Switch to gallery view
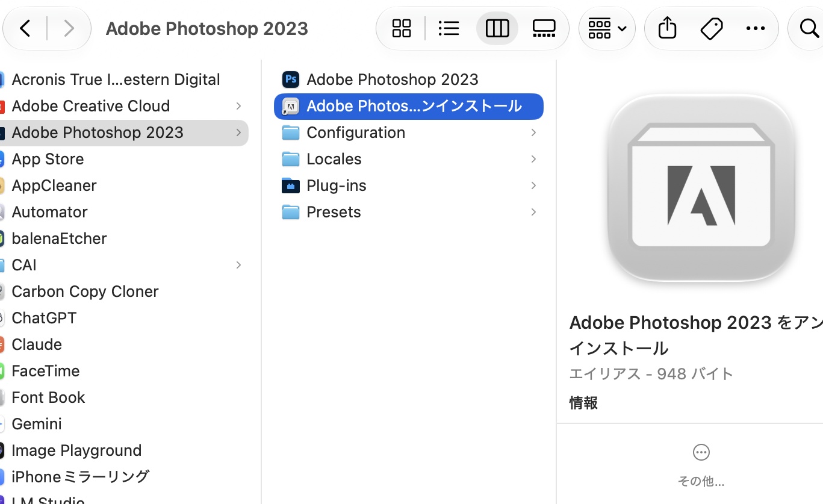 pyautogui.click(x=544, y=28)
